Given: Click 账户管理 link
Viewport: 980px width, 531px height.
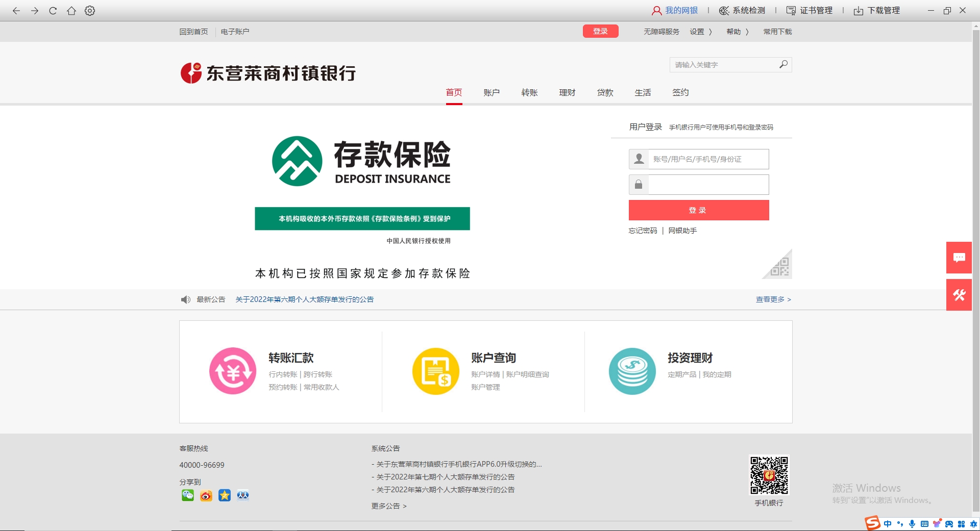Looking at the screenshot, I should coord(485,387).
